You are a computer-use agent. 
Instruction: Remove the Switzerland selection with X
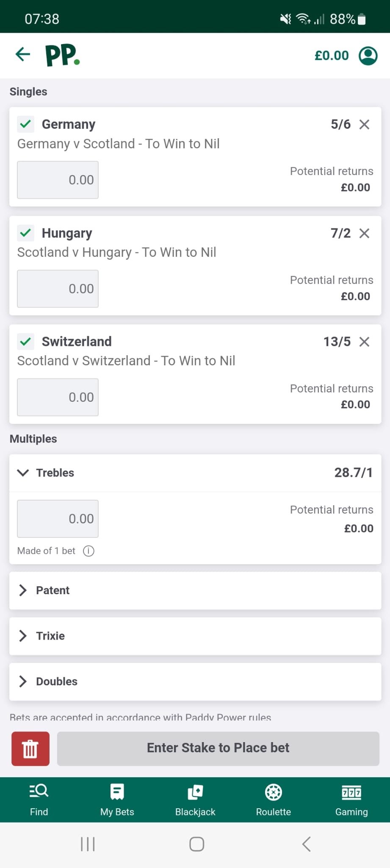[364, 342]
